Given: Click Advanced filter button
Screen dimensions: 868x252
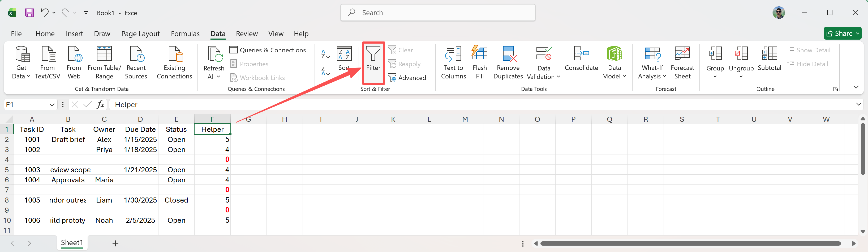Looking at the screenshot, I should point(407,78).
